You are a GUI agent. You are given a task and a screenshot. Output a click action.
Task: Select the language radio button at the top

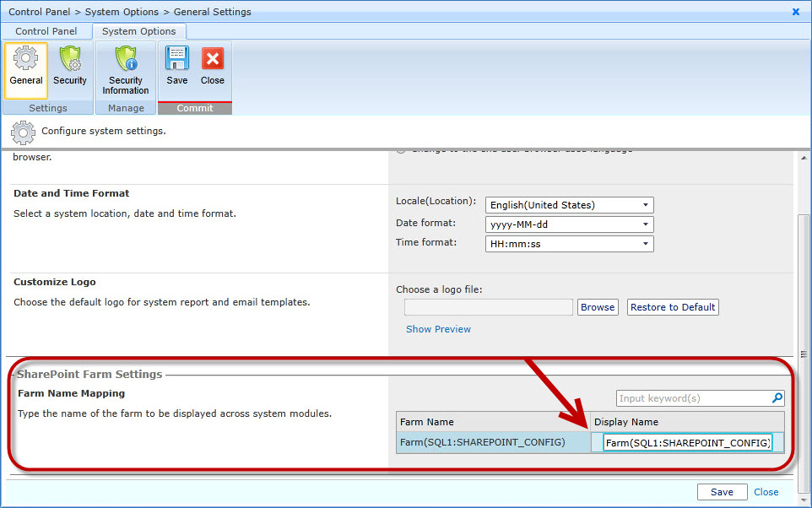tap(401, 151)
